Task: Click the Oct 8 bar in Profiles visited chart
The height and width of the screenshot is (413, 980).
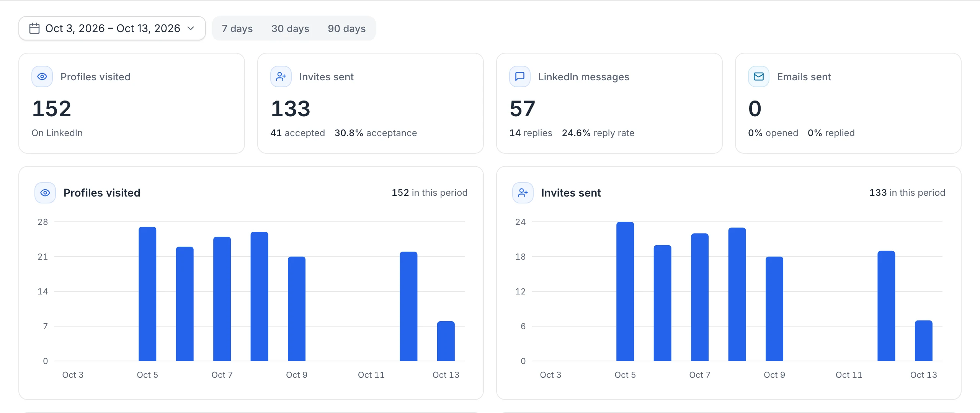Action: click(259, 296)
